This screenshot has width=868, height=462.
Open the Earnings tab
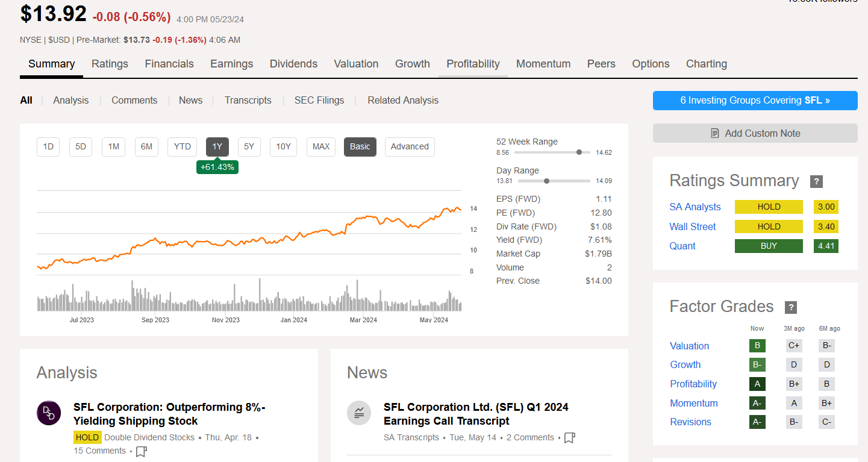click(232, 64)
